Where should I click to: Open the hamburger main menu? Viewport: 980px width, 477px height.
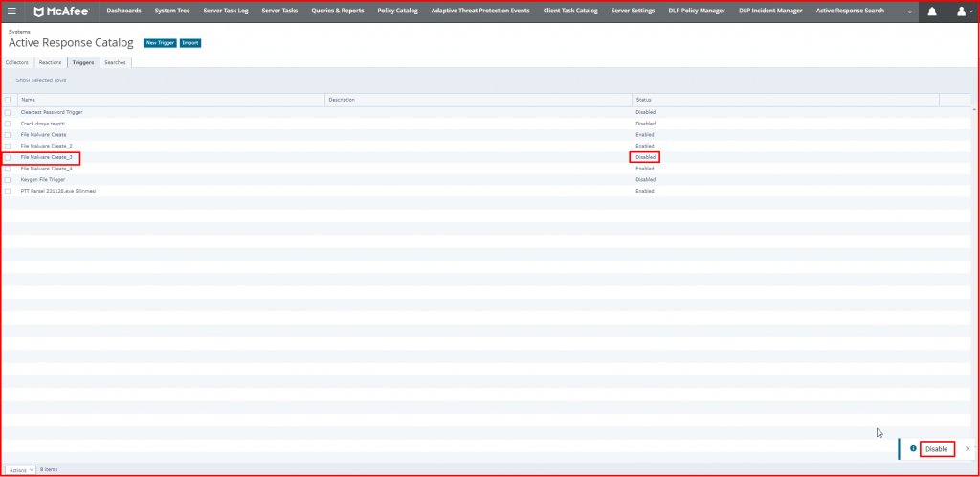tap(11, 11)
